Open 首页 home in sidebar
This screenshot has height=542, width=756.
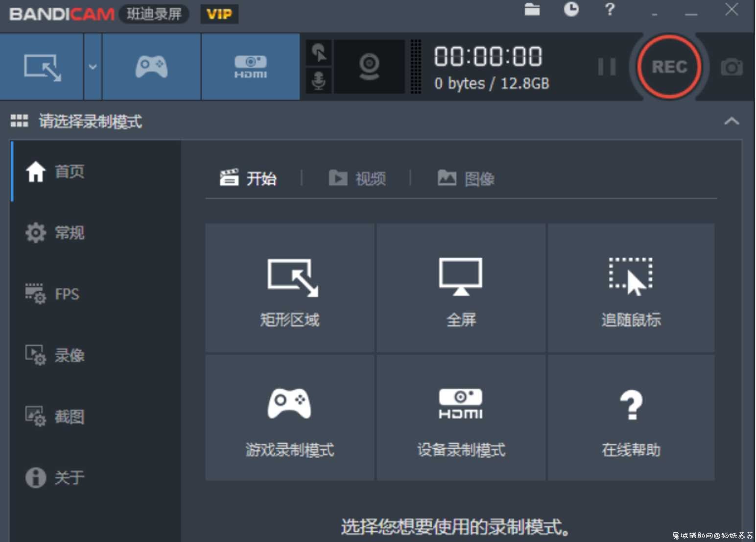95,172
